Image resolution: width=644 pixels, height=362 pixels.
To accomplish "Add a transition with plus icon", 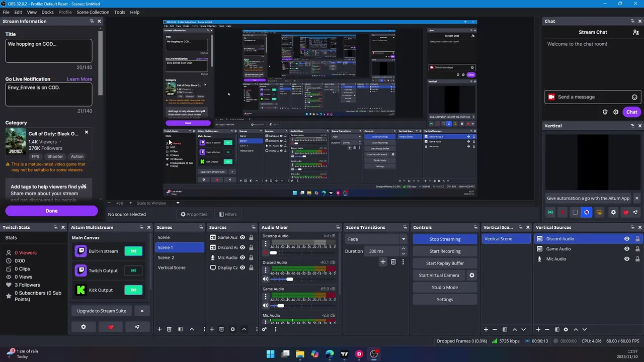I will click(383, 262).
